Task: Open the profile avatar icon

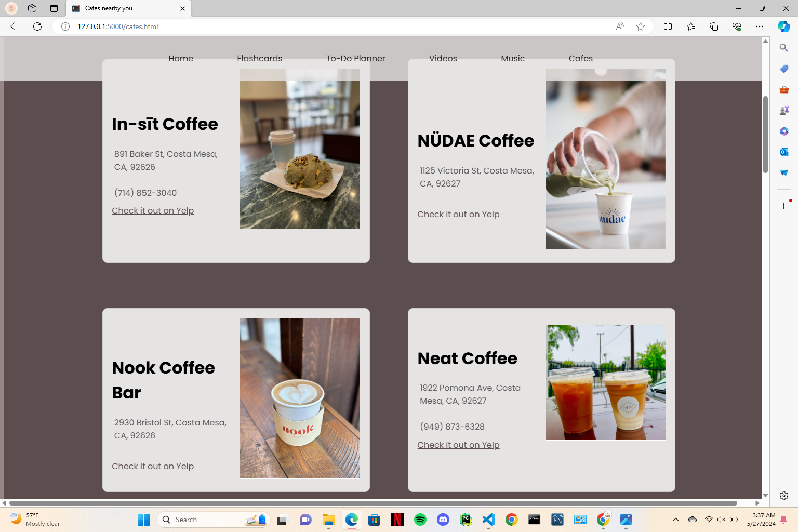Action: pyautogui.click(x=11, y=8)
